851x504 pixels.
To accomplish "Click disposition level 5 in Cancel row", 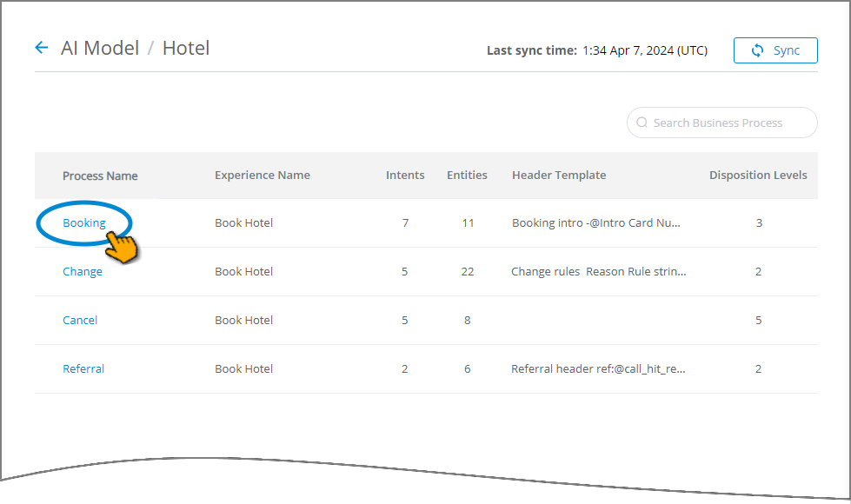I will tap(758, 320).
